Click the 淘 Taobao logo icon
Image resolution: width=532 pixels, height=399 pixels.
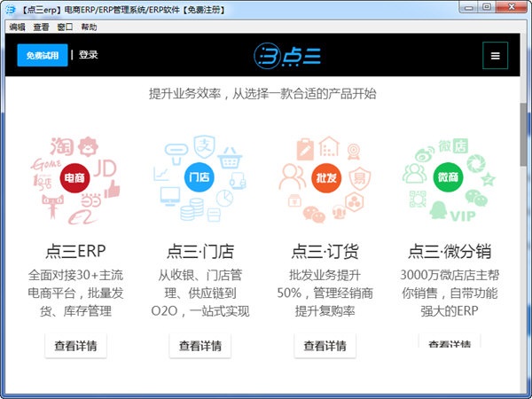pos(62,146)
